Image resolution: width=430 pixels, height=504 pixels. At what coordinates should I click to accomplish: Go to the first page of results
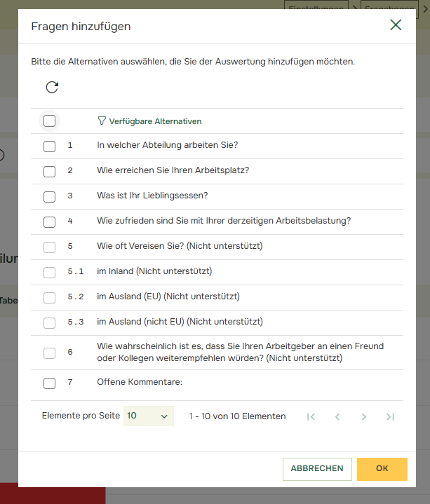pyautogui.click(x=311, y=416)
